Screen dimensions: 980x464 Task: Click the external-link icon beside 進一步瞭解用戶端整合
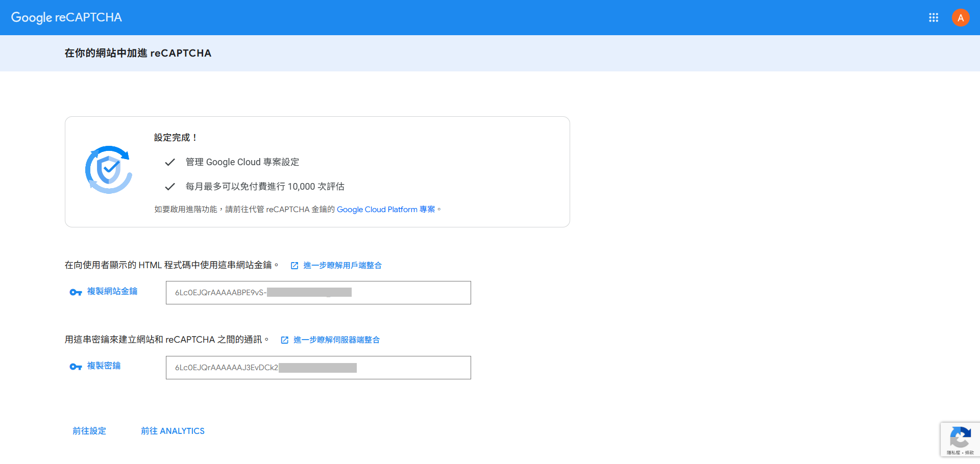click(x=295, y=266)
